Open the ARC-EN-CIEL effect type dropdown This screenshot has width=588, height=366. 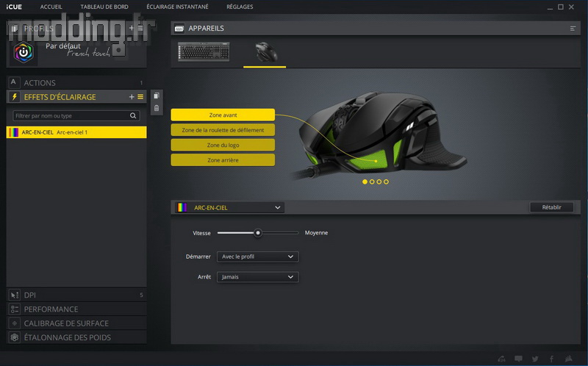229,207
